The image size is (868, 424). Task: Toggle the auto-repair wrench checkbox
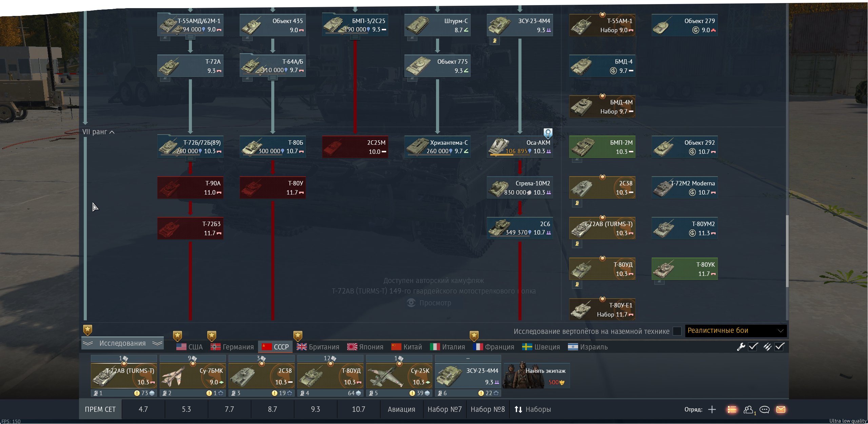point(753,347)
